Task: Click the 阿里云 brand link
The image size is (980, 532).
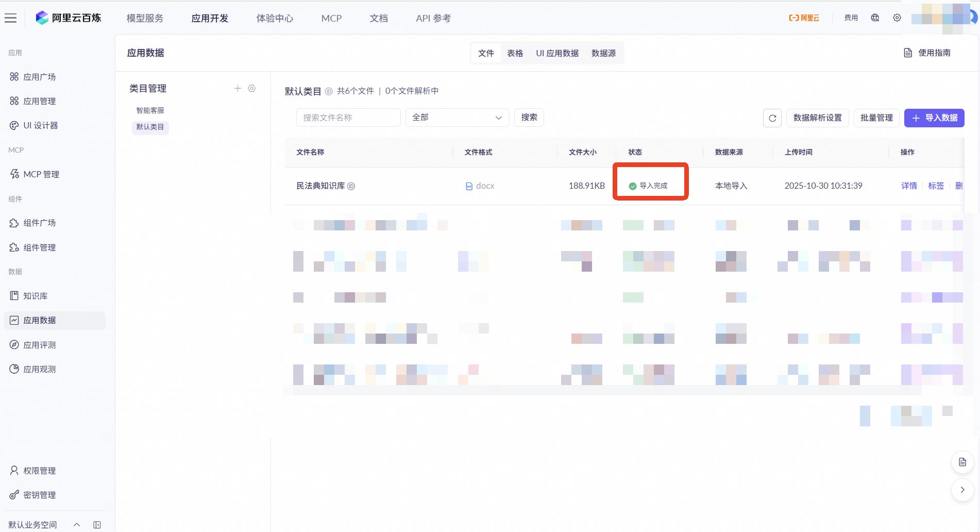Action: pyautogui.click(x=804, y=18)
